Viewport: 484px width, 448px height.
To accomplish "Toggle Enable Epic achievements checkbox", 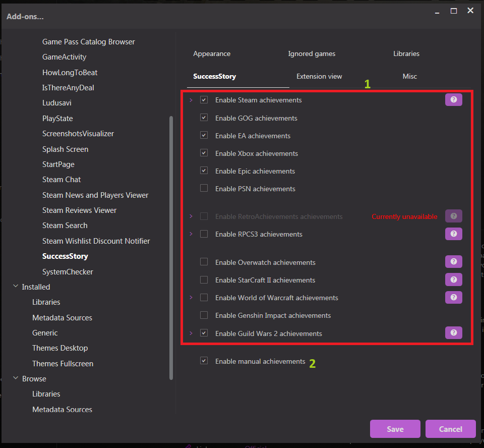I will 204,171.
